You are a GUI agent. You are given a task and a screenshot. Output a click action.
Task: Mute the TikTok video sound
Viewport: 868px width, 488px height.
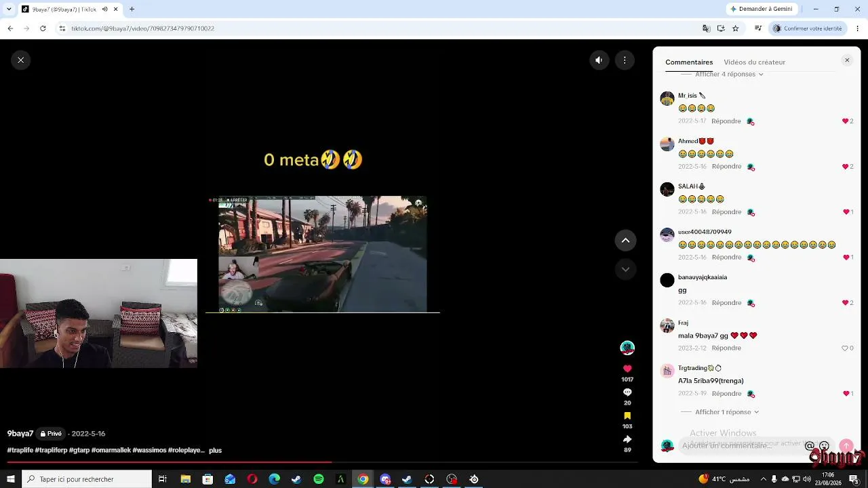[x=599, y=60]
